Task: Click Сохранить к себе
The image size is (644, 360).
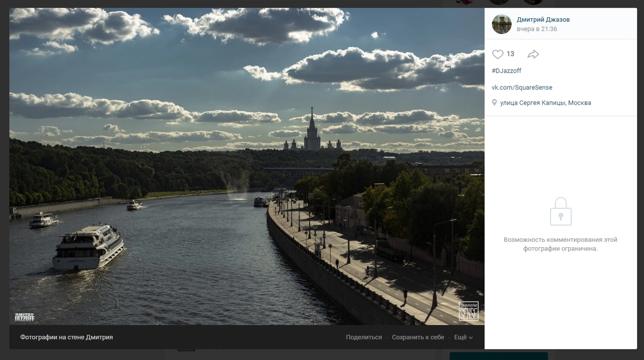Action: (418, 337)
